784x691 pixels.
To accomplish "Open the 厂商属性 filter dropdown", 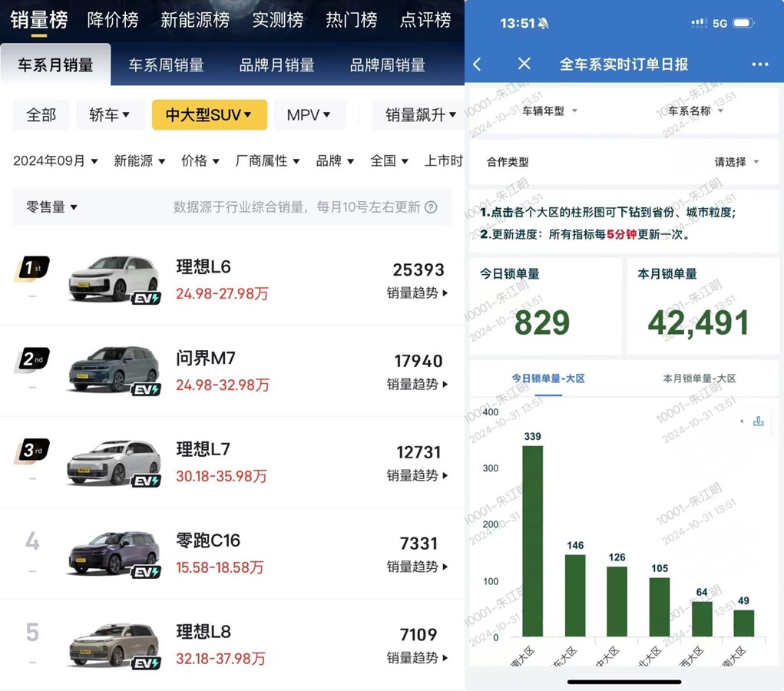I will 267,161.
